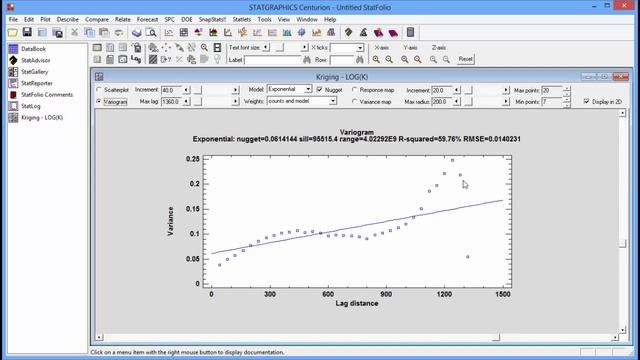Viewport: 640px width, 360px height.
Task: Click the vertical scrollbar of Kriging window
Action: pos(622,221)
